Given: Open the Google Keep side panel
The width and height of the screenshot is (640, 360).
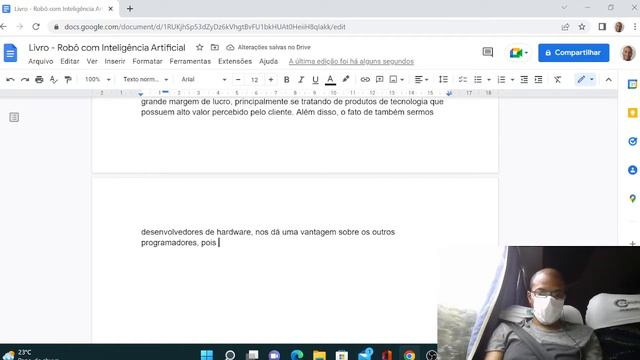Looking at the screenshot, I should click(x=632, y=113).
